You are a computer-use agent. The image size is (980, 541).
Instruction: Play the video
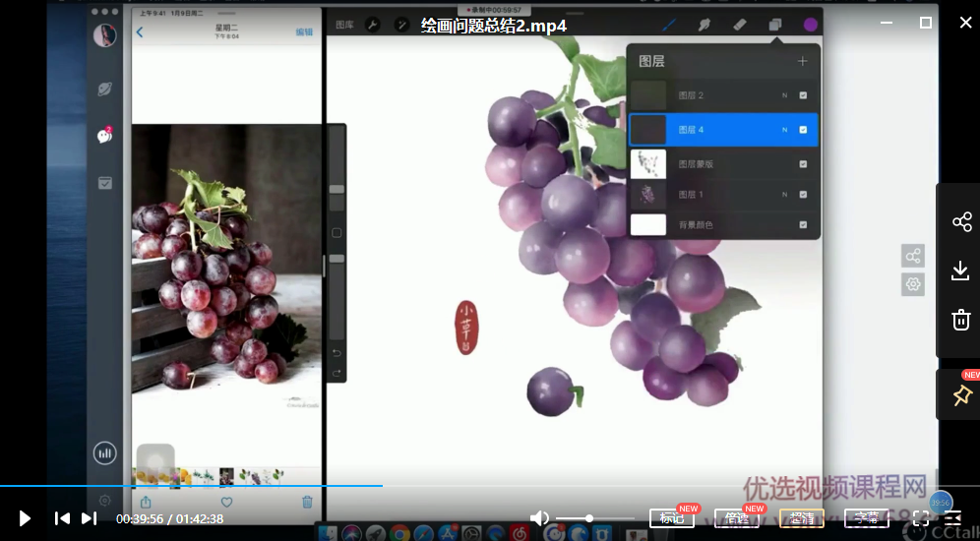(25, 518)
